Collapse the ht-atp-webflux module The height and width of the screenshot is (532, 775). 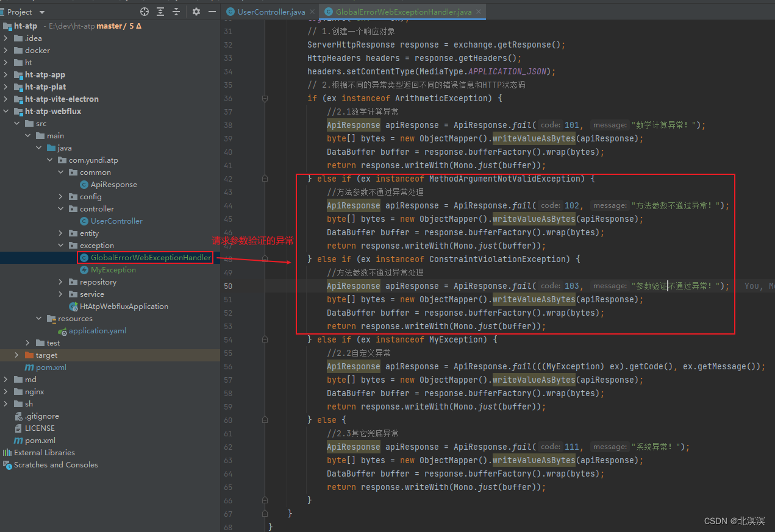[x=6, y=112]
